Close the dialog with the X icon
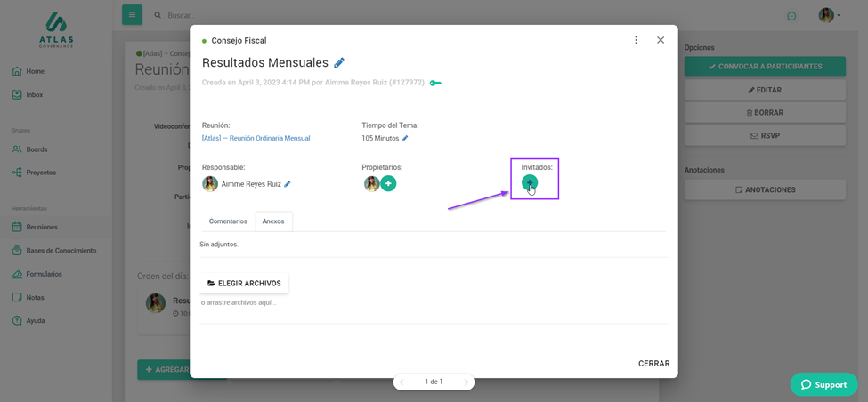The image size is (868, 402). coord(661,40)
